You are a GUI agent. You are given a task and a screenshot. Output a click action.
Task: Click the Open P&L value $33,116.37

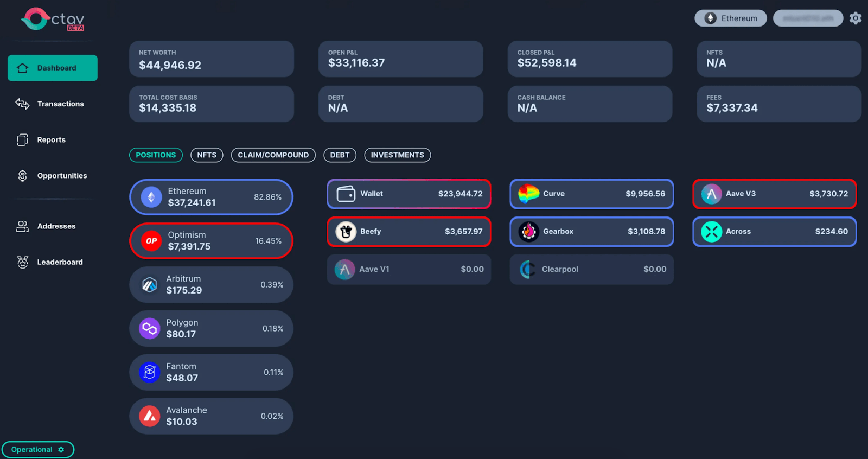(356, 63)
